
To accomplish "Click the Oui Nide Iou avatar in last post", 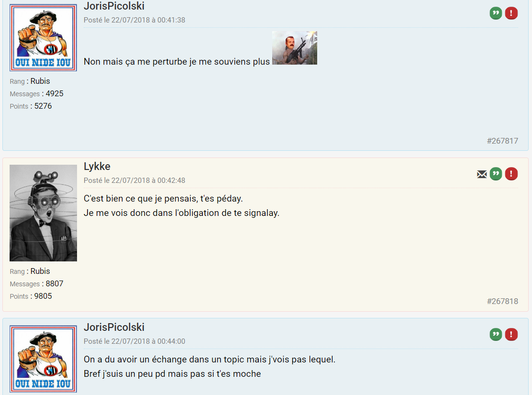I will pos(43,359).
